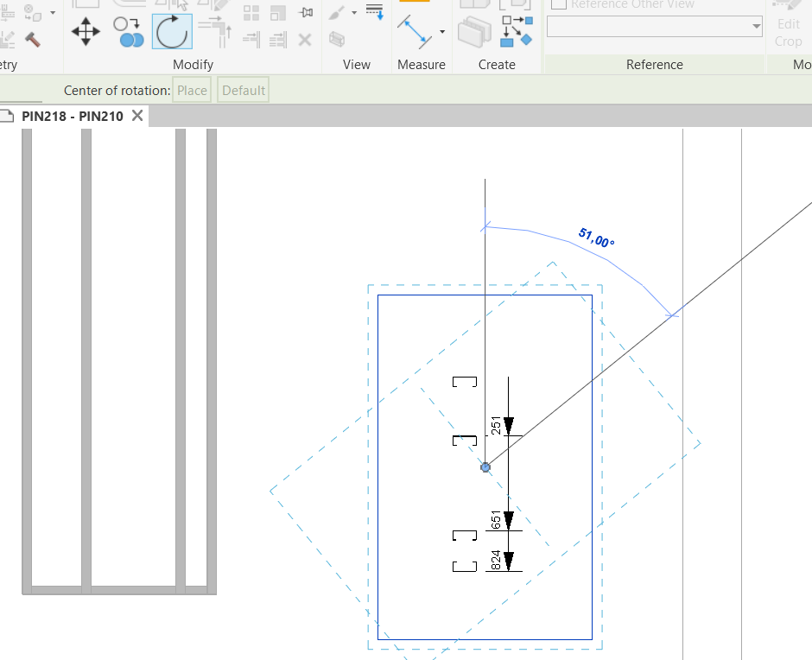Click the Place button for center of rotation
The height and width of the screenshot is (660, 812).
tap(191, 89)
